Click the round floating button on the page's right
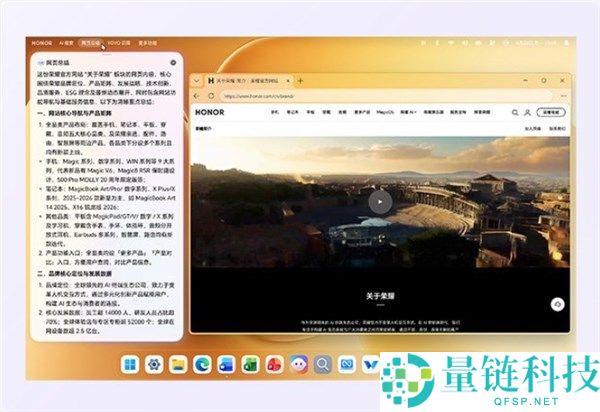Image resolution: width=600 pixels, height=412 pixels. point(558,304)
